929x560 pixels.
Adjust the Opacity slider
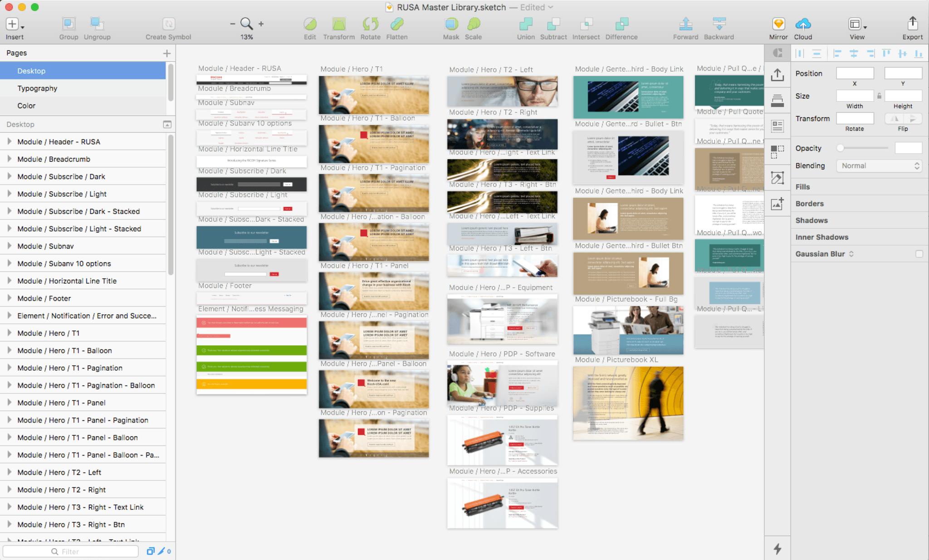point(841,148)
